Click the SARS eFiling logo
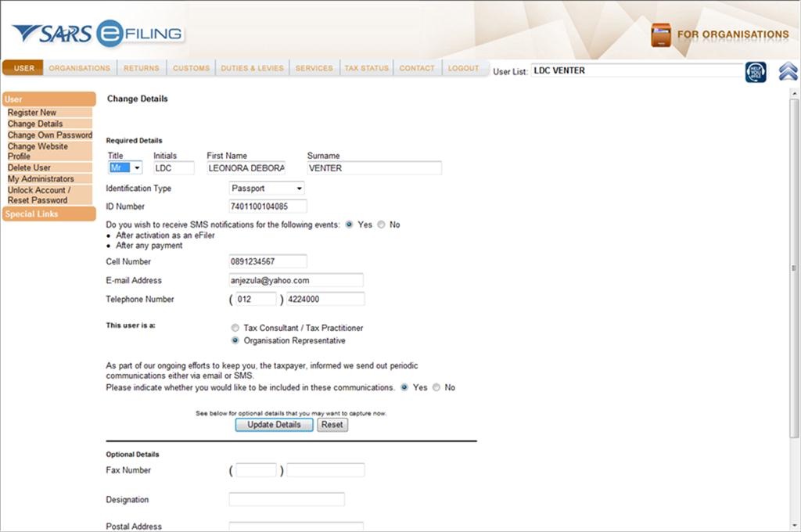The height and width of the screenshot is (532, 801). tap(94, 33)
